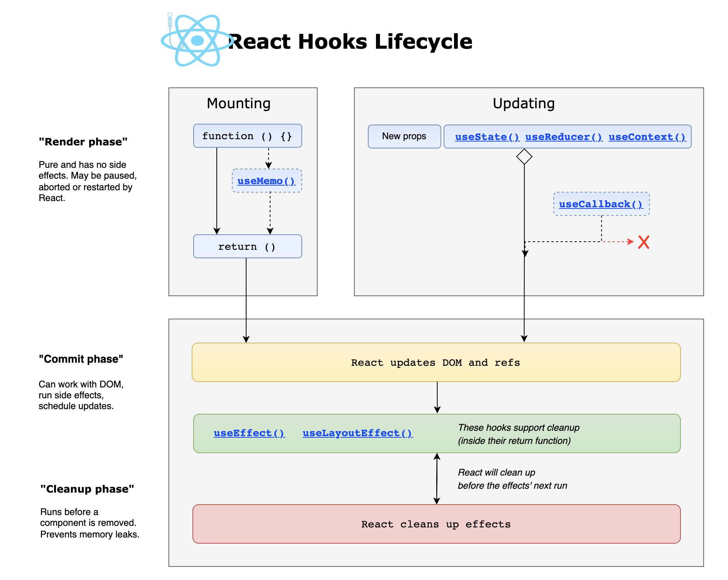
Task: Click the '"Cleanup phase"' label
Action: (x=87, y=489)
